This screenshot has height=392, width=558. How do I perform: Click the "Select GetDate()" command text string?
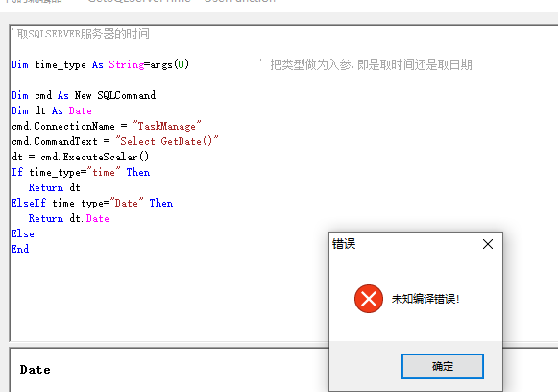click(167, 141)
